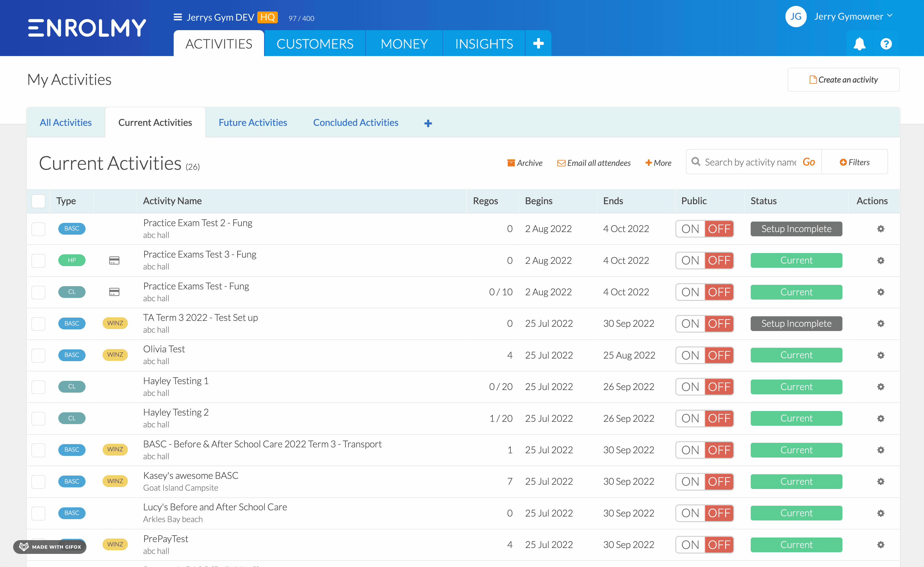Open gear actions for Lucy's Before and After School Care

coord(880,513)
